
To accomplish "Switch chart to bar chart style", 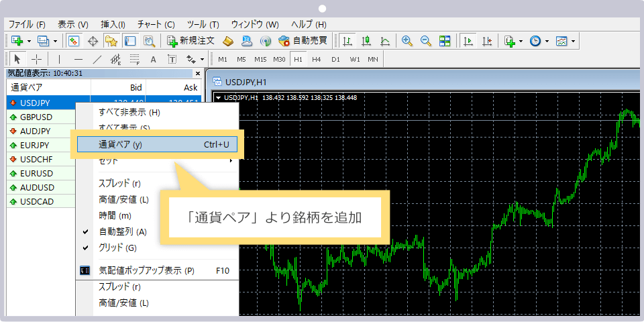I will coord(348,41).
